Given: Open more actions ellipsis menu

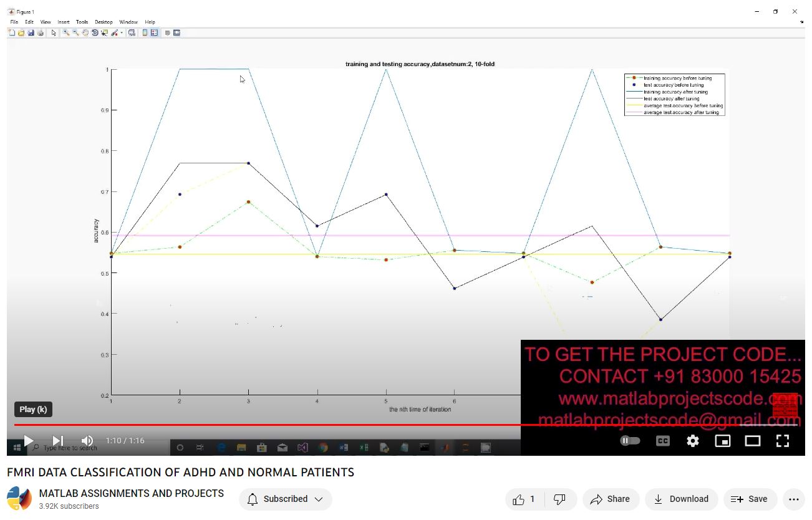Looking at the screenshot, I should (x=793, y=499).
